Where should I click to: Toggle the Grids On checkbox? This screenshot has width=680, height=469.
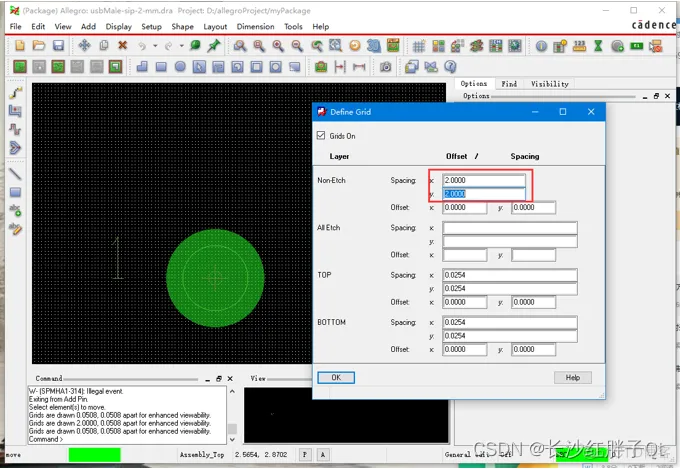point(321,136)
